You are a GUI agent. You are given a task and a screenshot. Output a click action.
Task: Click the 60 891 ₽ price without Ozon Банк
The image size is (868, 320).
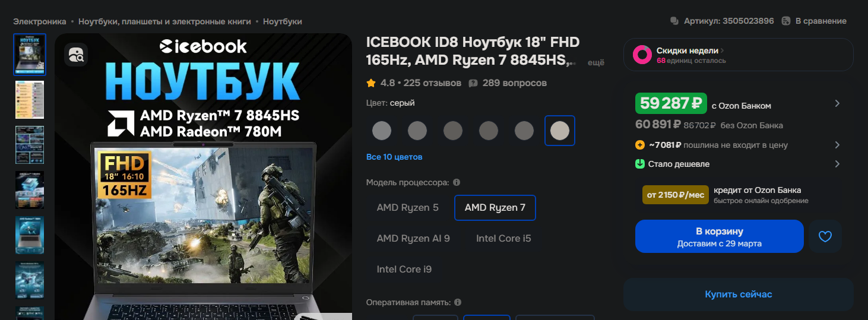(658, 125)
